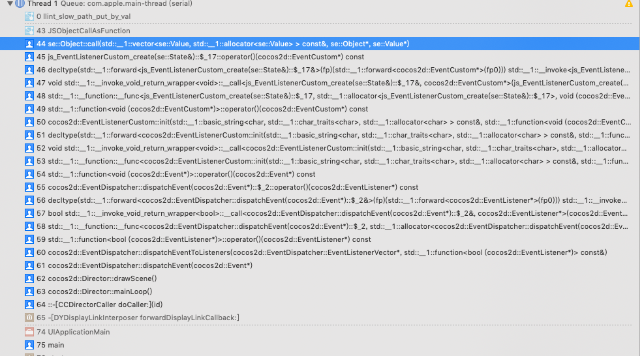Select frame 57 bool __invoke_void_return_wrapper<bool>

tap(332, 213)
